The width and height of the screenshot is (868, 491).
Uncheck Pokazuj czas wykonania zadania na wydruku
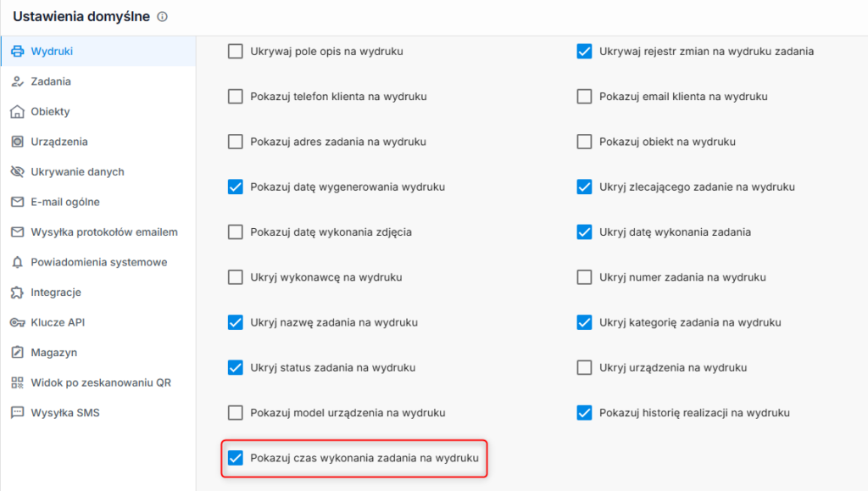[x=236, y=458]
